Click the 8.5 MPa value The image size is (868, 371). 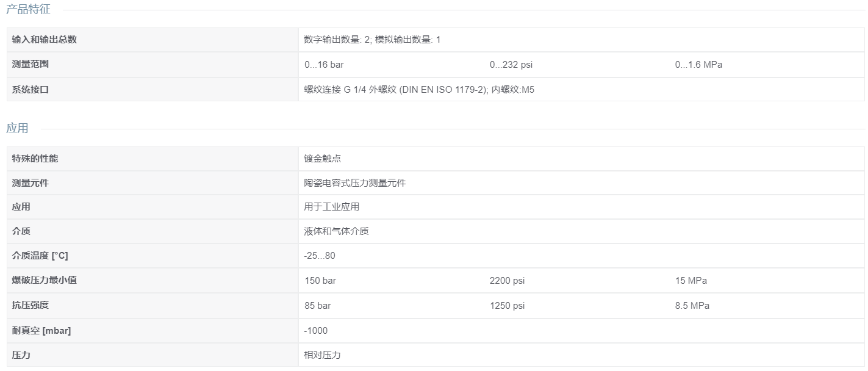point(692,305)
